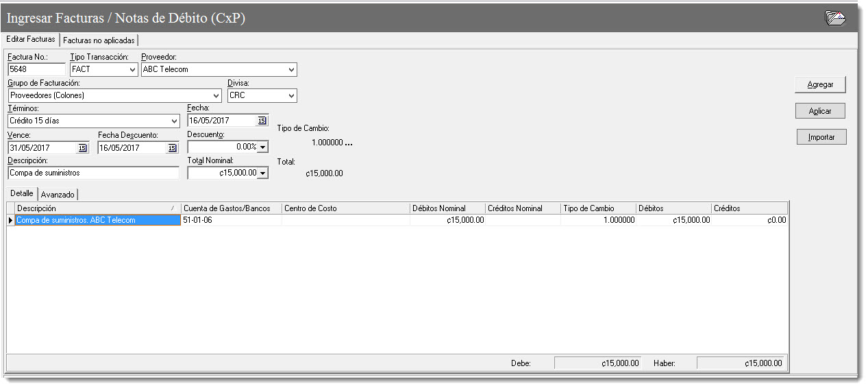
Task: Expand the Proveedor dropdown
Action: click(x=291, y=69)
